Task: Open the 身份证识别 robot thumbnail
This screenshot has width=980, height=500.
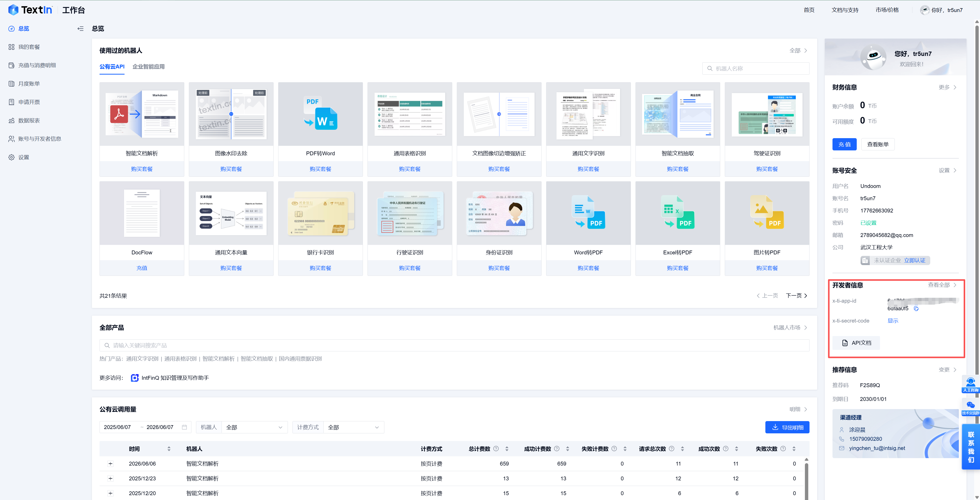Action: coord(499,213)
